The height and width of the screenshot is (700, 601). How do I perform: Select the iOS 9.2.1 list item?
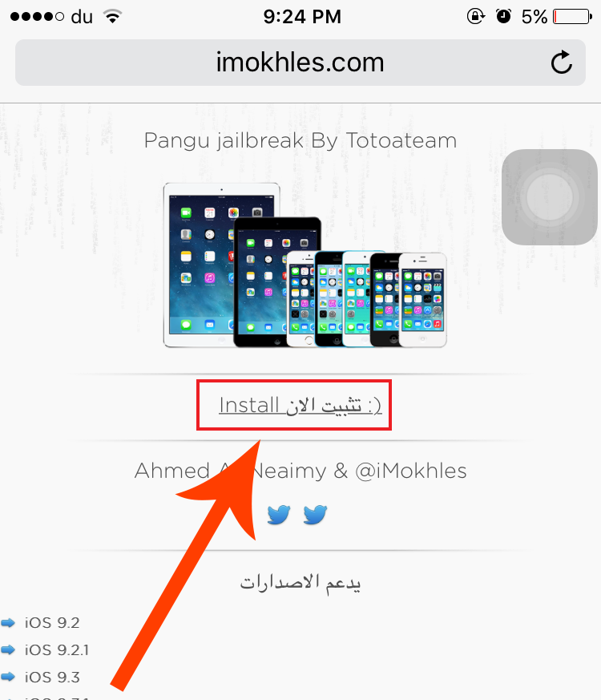point(57,649)
